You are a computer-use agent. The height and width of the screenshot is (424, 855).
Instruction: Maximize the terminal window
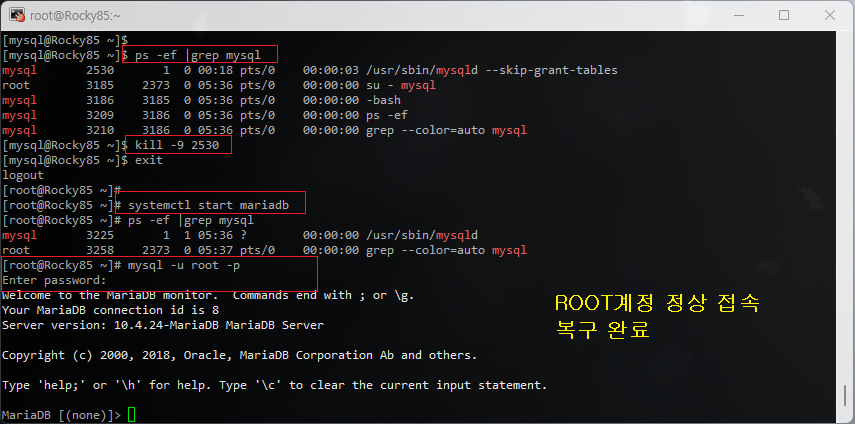tap(784, 15)
